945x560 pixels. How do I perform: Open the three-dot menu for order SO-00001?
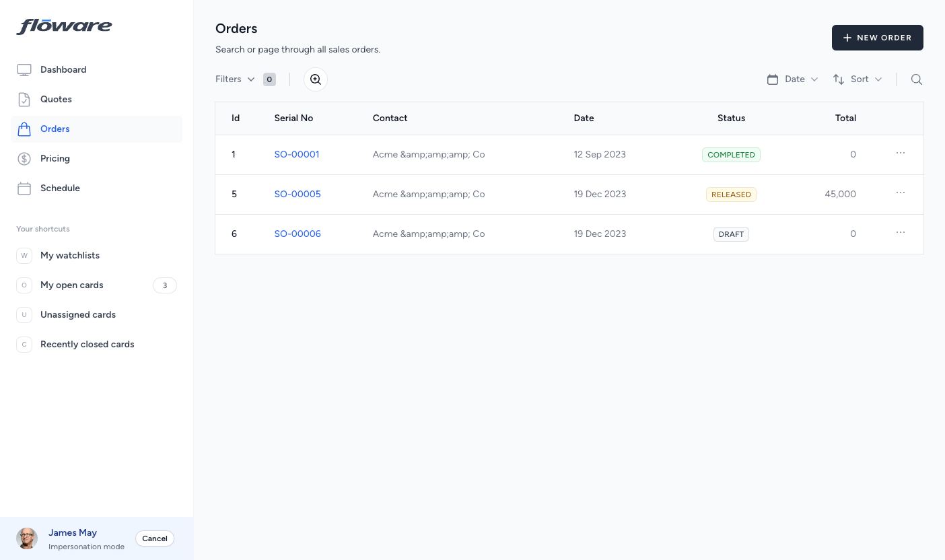[x=900, y=153]
